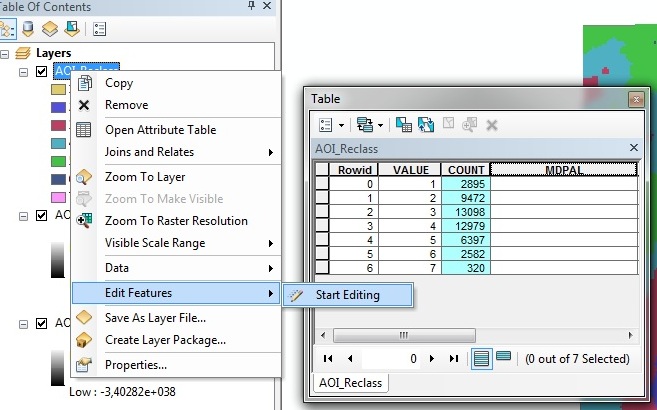
Task: Choose Start Editing from submenu
Action: pos(348,295)
